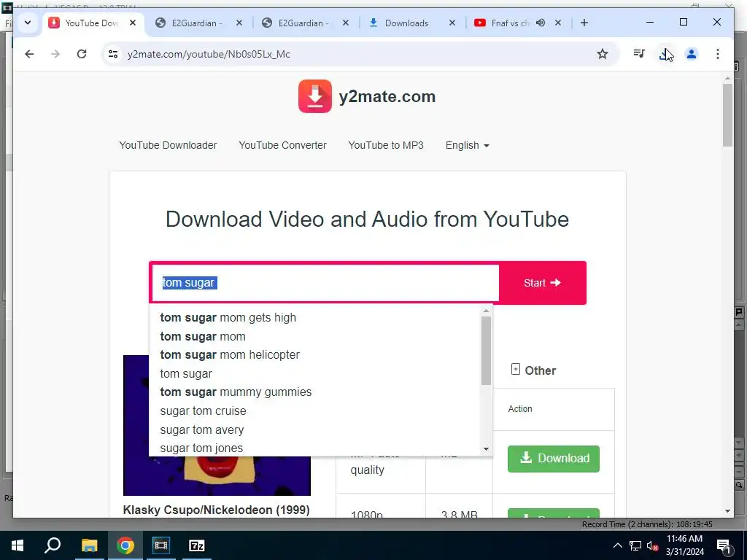Open YouTube Converter nav link
Image resolution: width=747 pixels, height=560 pixels.
point(282,145)
